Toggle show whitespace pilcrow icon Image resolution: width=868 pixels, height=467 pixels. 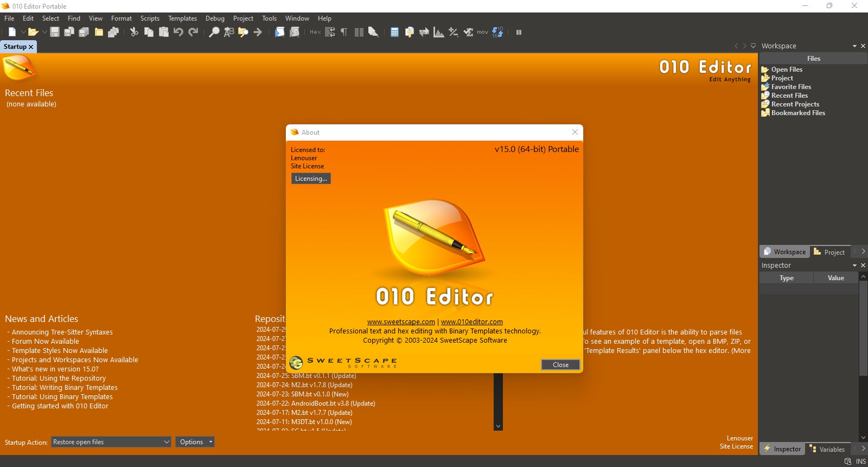(x=344, y=32)
